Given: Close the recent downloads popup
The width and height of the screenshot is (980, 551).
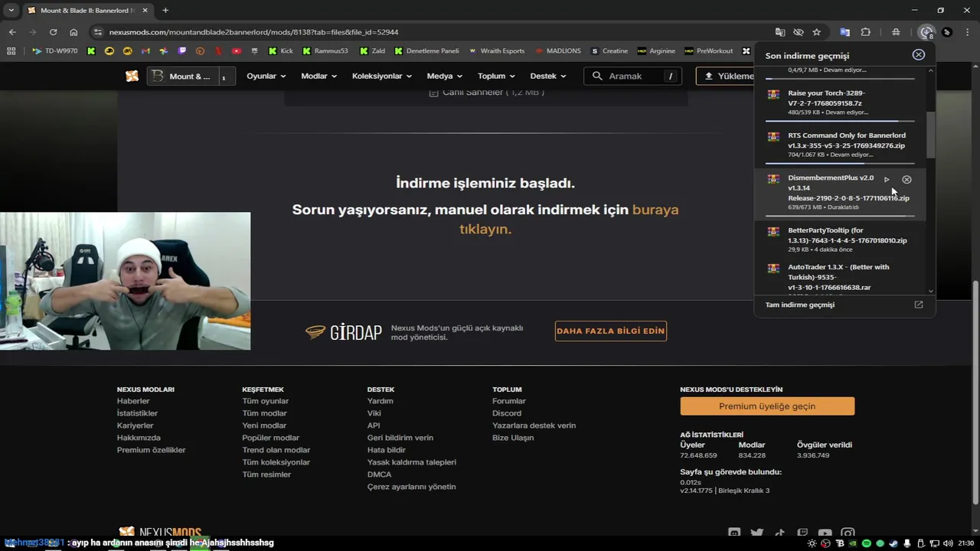Looking at the screenshot, I should pyautogui.click(x=919, y=55).
